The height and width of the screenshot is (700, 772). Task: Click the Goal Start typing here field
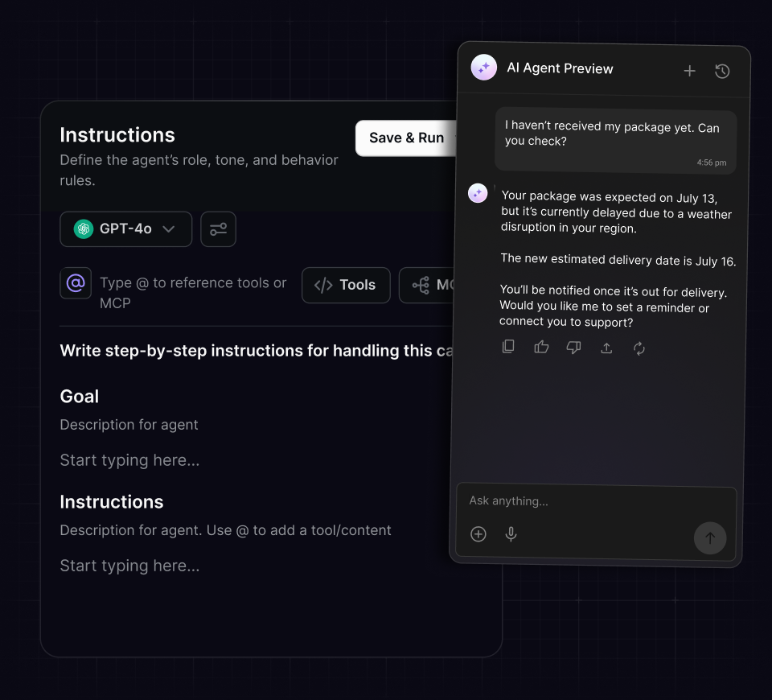pyautogui.click(x=129, y=460)
